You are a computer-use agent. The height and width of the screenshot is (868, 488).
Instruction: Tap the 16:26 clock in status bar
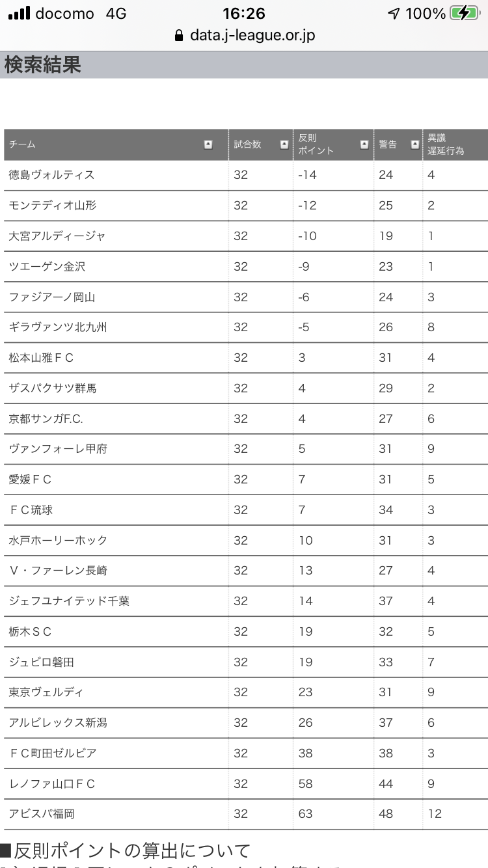[244, 14]
